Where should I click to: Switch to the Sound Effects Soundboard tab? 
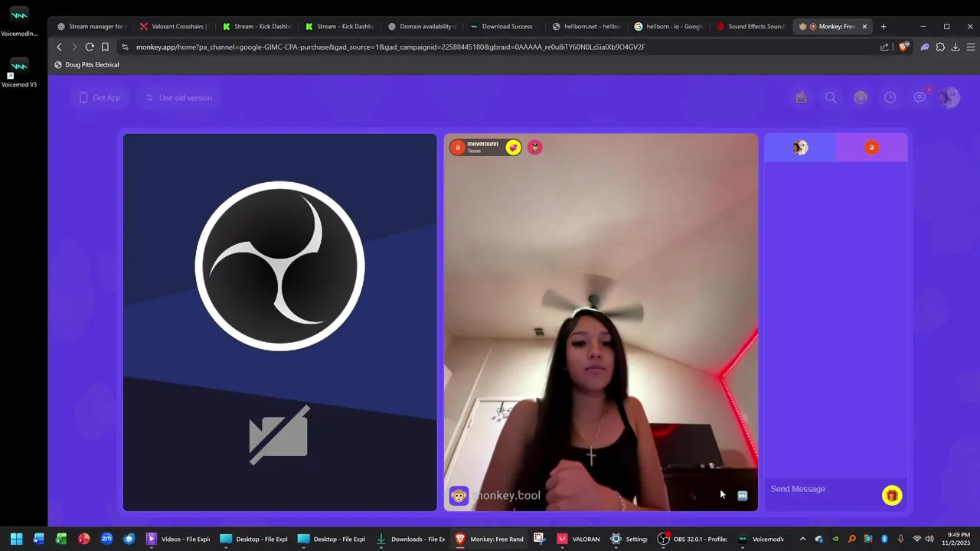coord(752,26)
